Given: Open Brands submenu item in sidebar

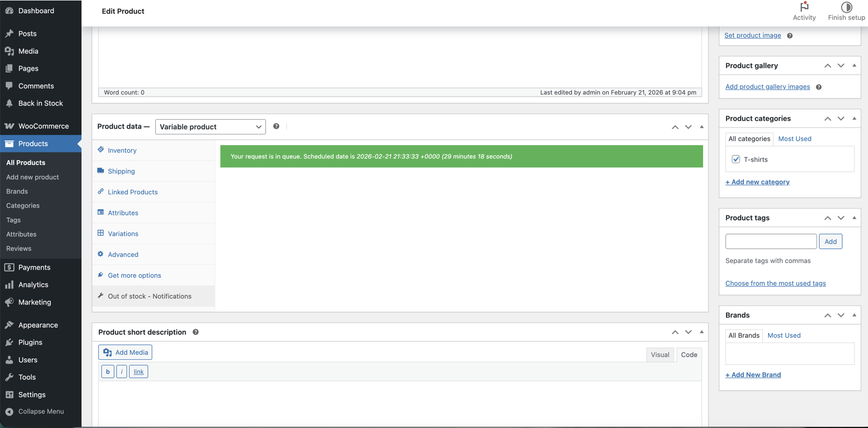Looking at the screenshot, I should (17, 191).
